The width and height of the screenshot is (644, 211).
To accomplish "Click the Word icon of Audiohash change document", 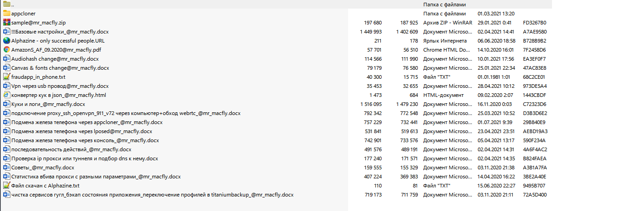I will click(6, 59).
